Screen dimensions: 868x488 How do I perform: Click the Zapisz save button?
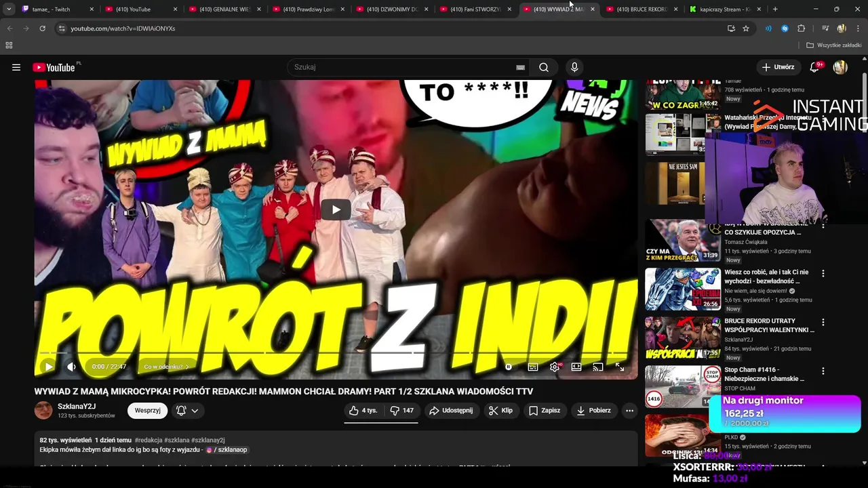coord(545,411)
